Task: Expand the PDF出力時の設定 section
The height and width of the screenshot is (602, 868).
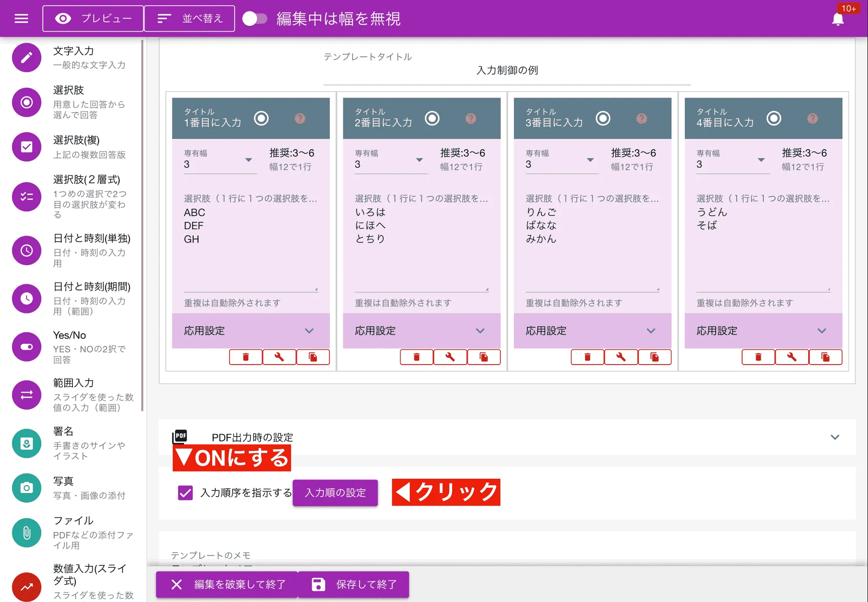Action: coord(833,438)
